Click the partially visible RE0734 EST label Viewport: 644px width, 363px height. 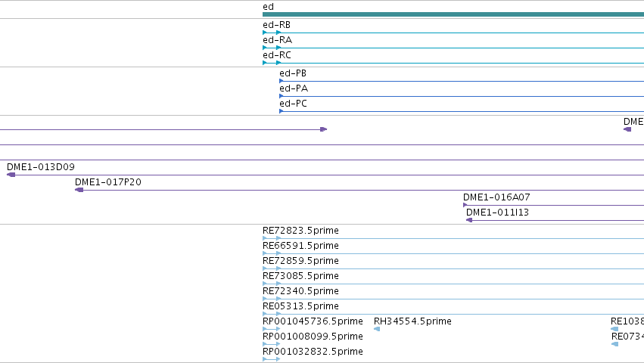[627, 337]
